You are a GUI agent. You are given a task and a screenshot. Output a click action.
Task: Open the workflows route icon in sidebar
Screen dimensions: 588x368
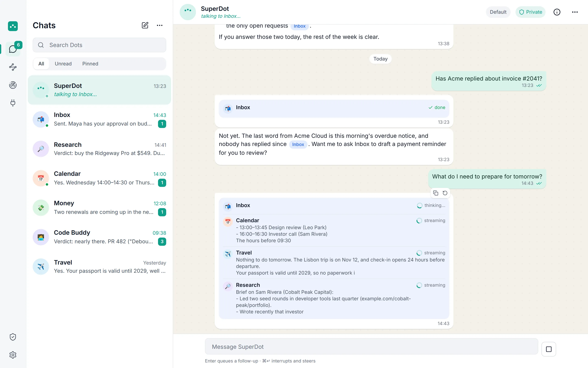point(13,67)
